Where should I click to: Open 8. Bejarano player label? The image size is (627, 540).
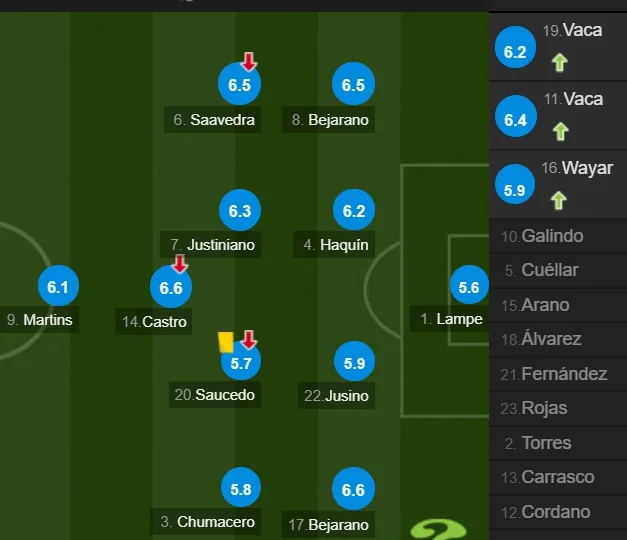[328, 120]
